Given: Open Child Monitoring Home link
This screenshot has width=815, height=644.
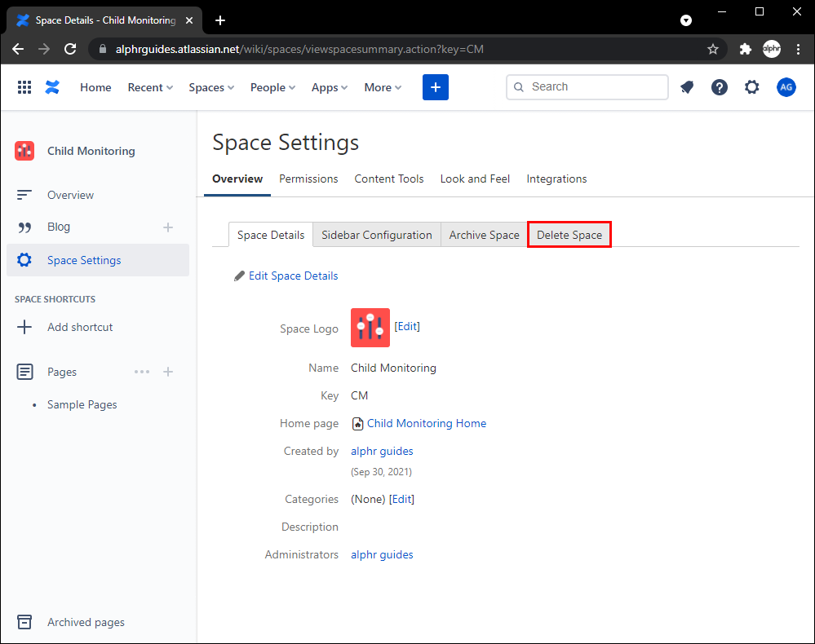Looking at the screenshot, I should coord(426,423).
